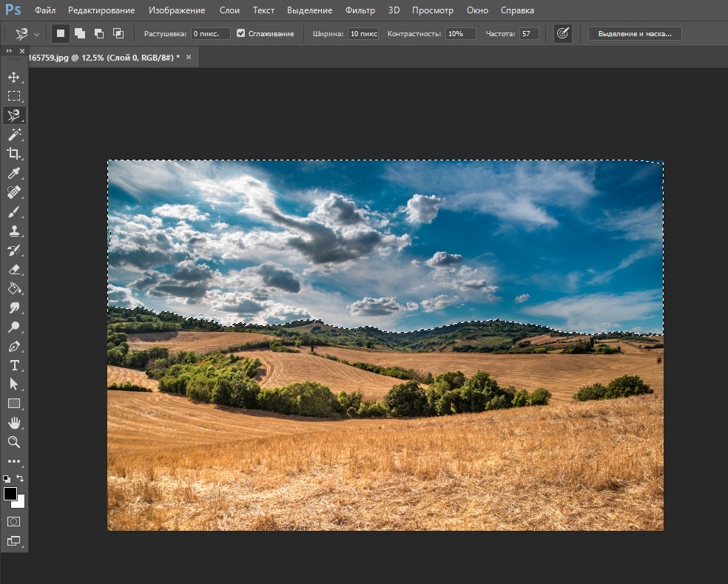Select the Rectangular Marquee tool
This screenshot has height=584, width=728.
(14, 96)
